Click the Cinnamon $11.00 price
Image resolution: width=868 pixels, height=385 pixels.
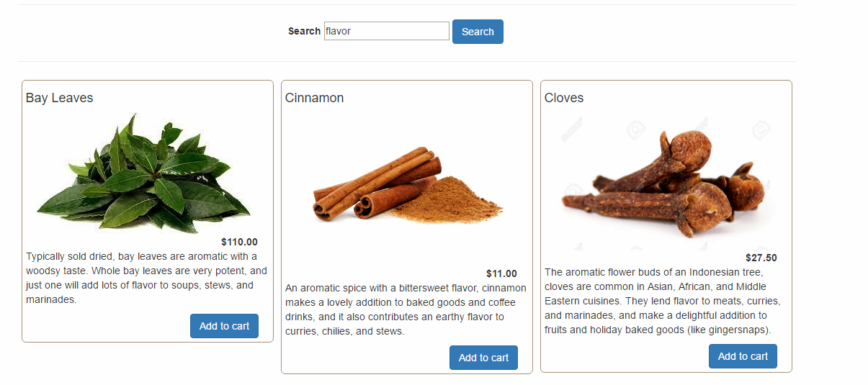(501, 273)
